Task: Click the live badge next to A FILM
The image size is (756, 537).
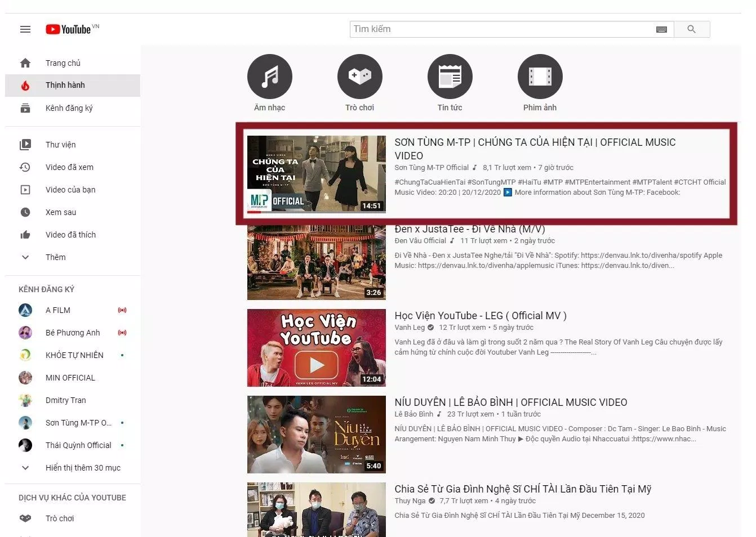Action: tap(122, 310)
